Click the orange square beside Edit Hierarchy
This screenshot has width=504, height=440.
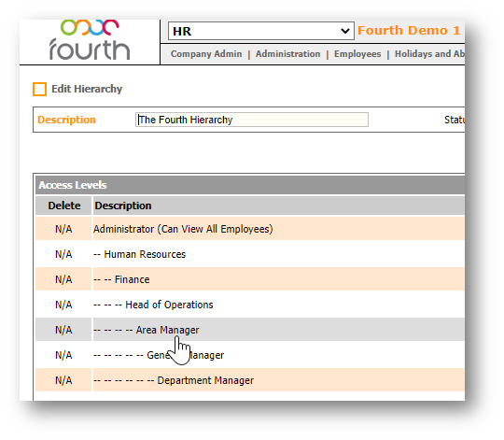pyautogui.click(x=39, y=89)
